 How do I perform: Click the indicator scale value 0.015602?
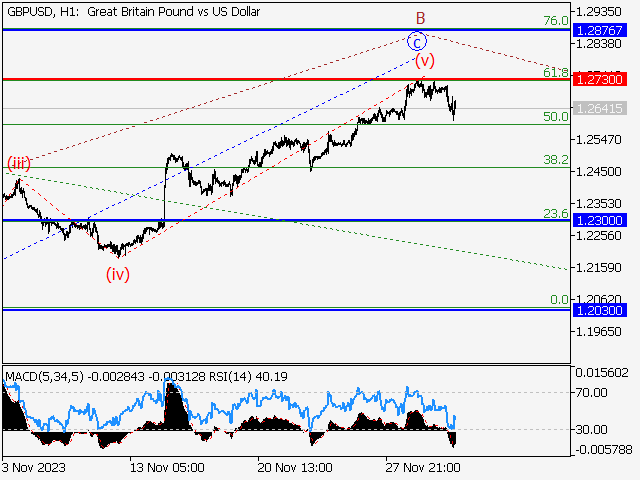(x=602, y=373)
